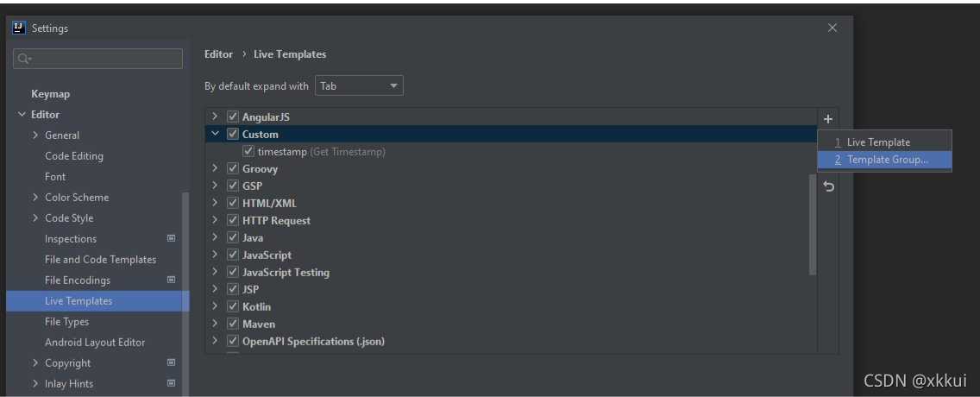Open the Font settings page

click(55, 176)
